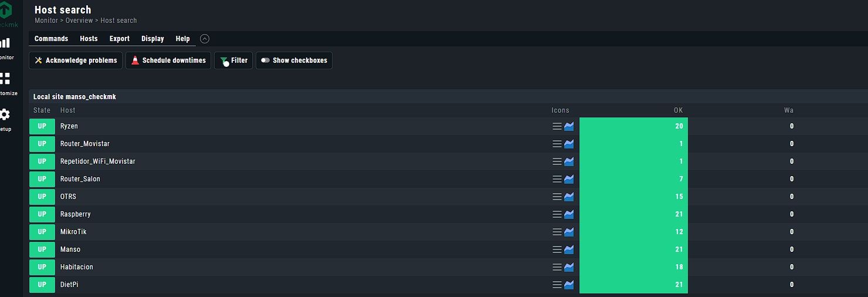
Task: Open the Commands dropdown menu
Action: (51, 39)
